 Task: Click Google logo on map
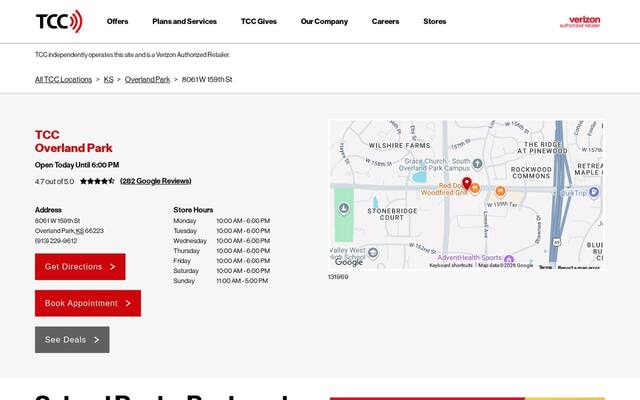349,262
